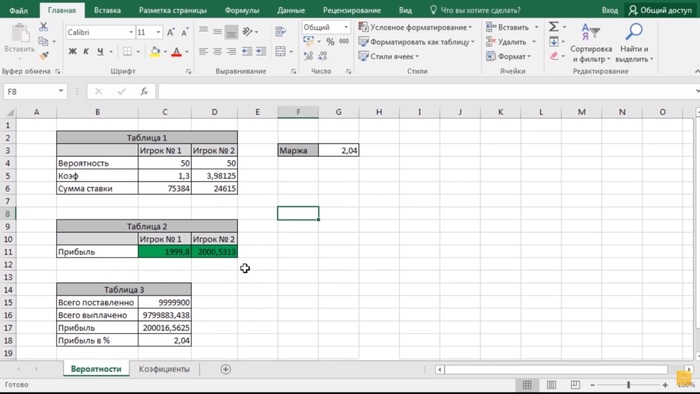Switch to the Рецензирование tab
Screen dimensions: 700x394
tap(352, 10)
